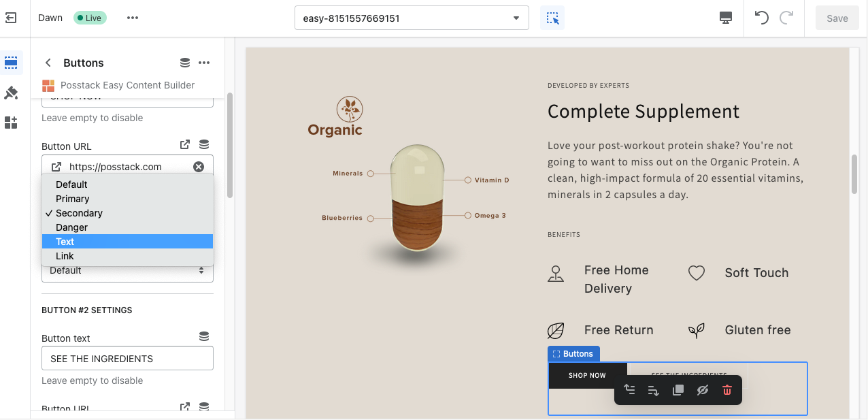Choose Danger from the button style list
The image size is (868, 420).
(127, 227)
